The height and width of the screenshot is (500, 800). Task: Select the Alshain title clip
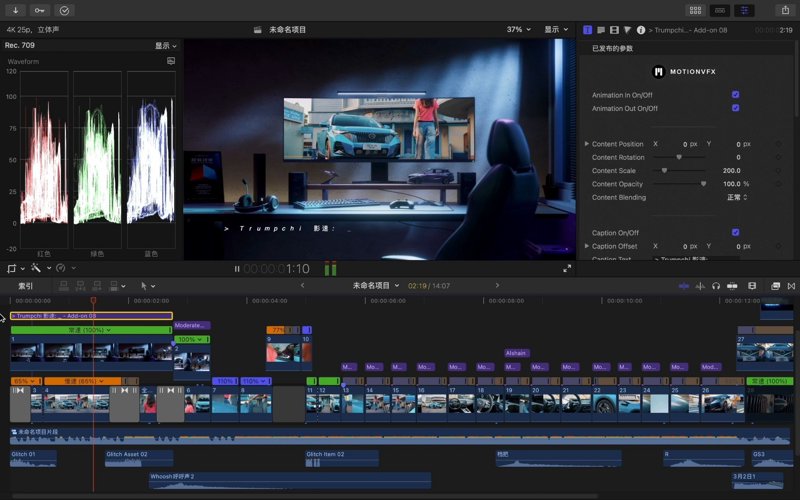[x=517, y=353]
